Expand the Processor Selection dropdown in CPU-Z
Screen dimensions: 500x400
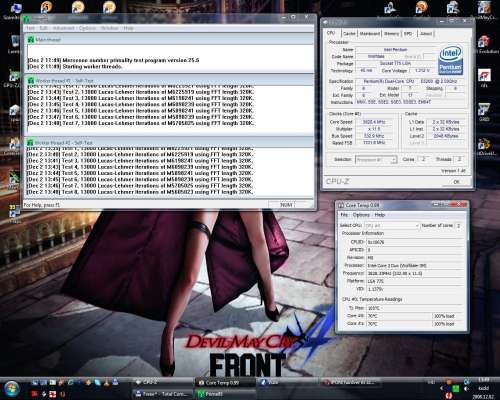click(x=376, y=160)
